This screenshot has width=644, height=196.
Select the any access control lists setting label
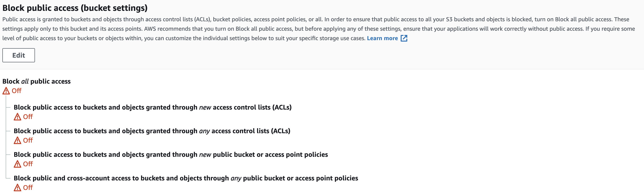tap(152, 131)
